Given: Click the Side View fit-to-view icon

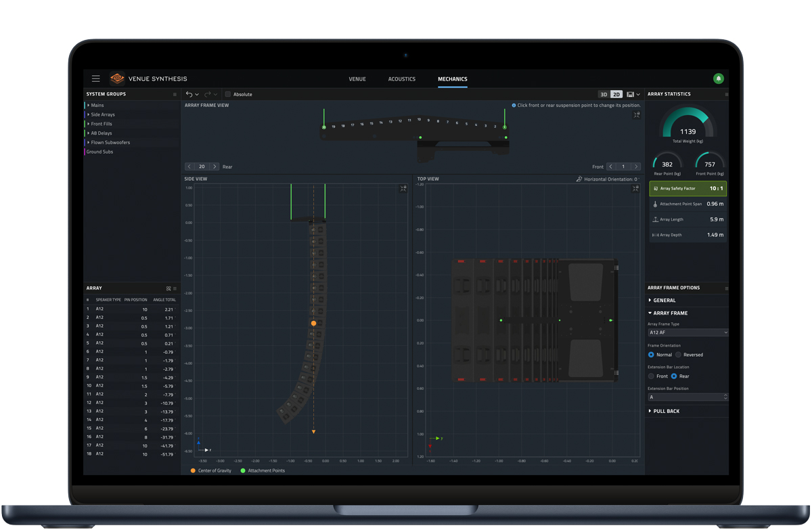Looking at the screenshot, I should 403,189.
